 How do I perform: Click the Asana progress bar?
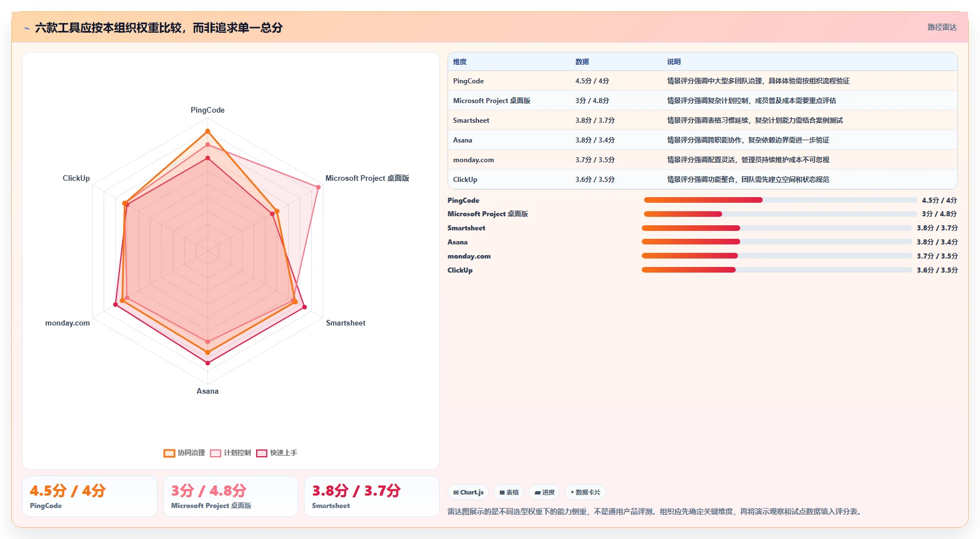[x=777, y=242]
